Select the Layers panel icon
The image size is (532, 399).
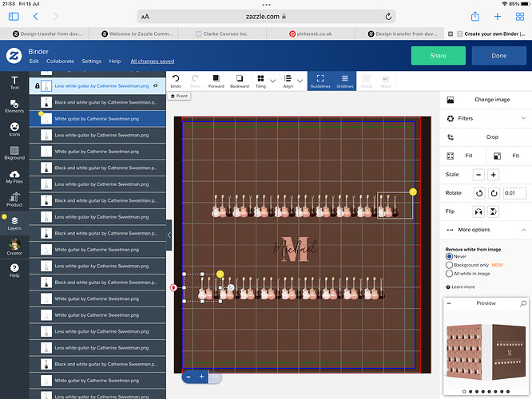14,223
